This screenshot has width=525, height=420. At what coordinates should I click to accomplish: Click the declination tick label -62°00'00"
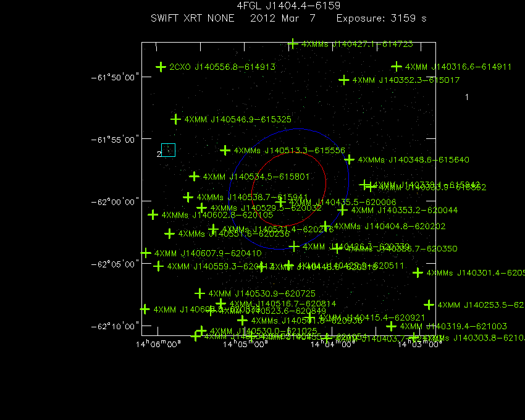[x=115, y=202]
